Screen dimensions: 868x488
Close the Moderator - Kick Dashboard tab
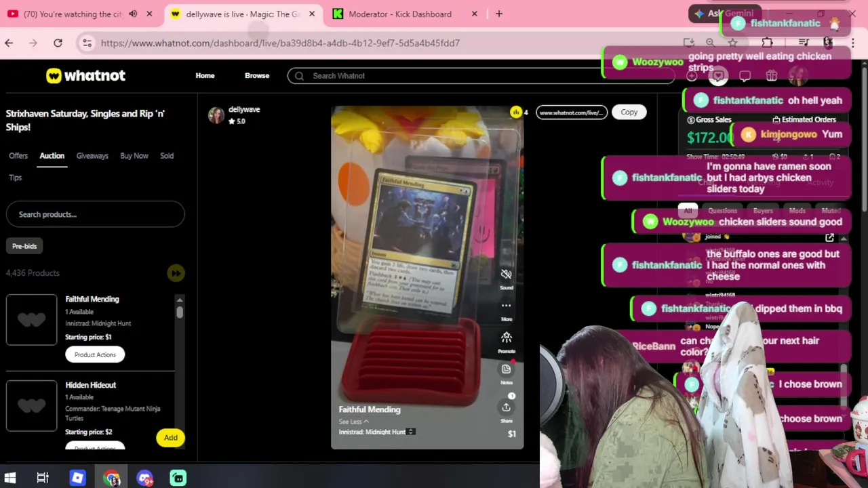475,14
